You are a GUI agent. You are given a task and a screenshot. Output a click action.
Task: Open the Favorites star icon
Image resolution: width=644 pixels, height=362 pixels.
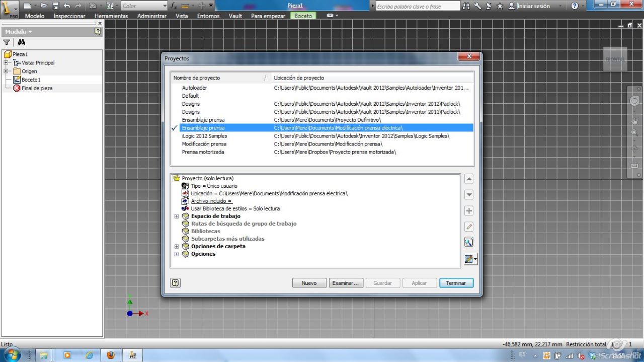500,6
